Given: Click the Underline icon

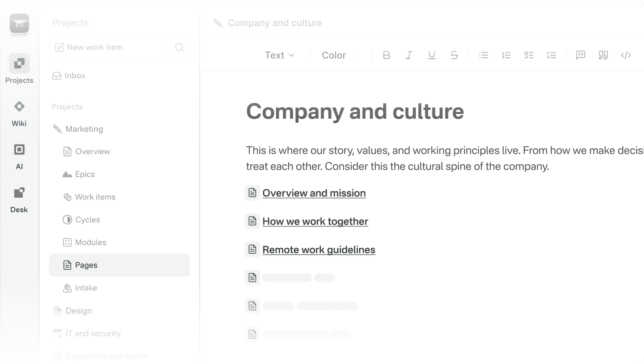Looking at the screenshot, I should [431, 55].
